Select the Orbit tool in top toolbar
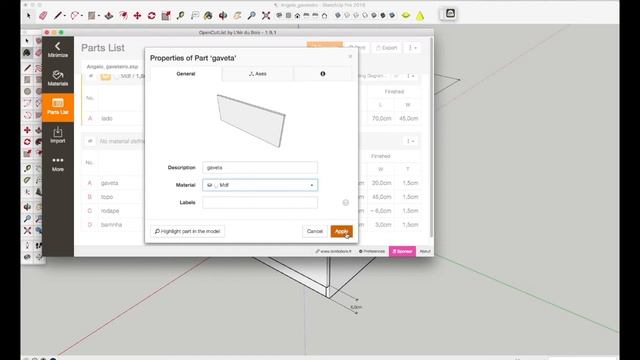The width and height of the screenshot is (640, 360). coord(223,16)
